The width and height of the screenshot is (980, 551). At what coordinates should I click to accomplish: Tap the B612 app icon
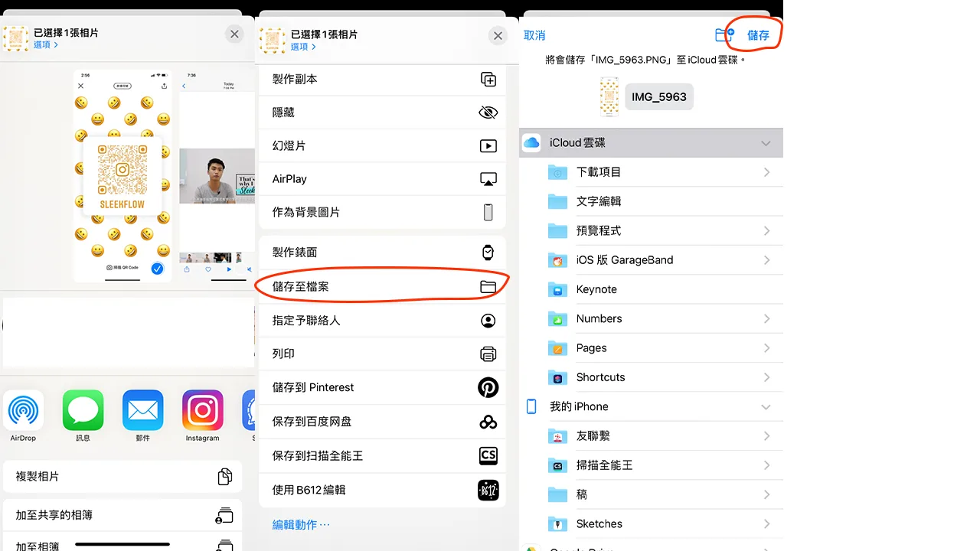[488, 490]
